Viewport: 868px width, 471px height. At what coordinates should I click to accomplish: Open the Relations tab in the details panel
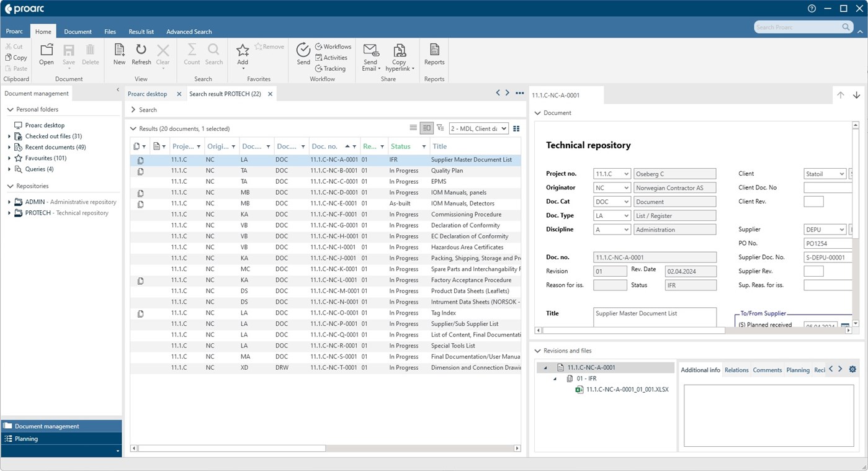736,370
